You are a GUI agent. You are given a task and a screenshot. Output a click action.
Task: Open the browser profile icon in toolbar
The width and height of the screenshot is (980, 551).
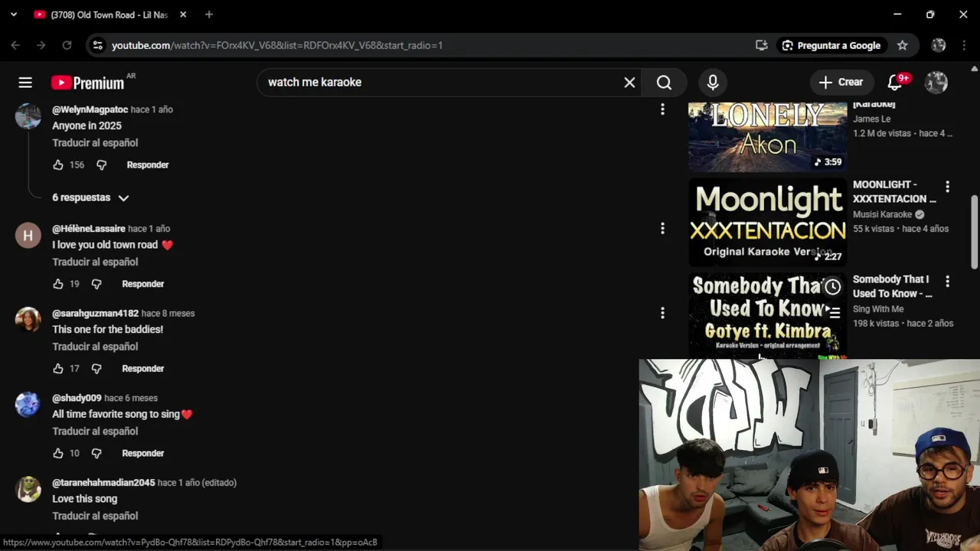[939, 46]
